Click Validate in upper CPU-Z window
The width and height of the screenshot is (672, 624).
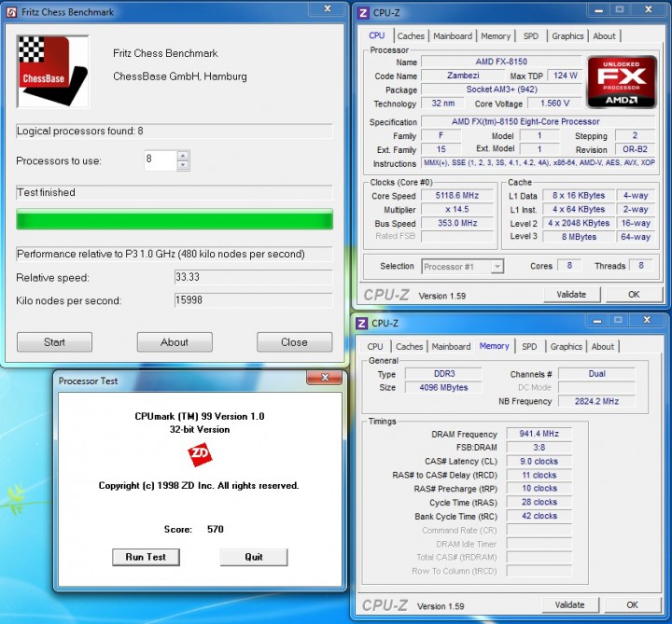point(572,294)
